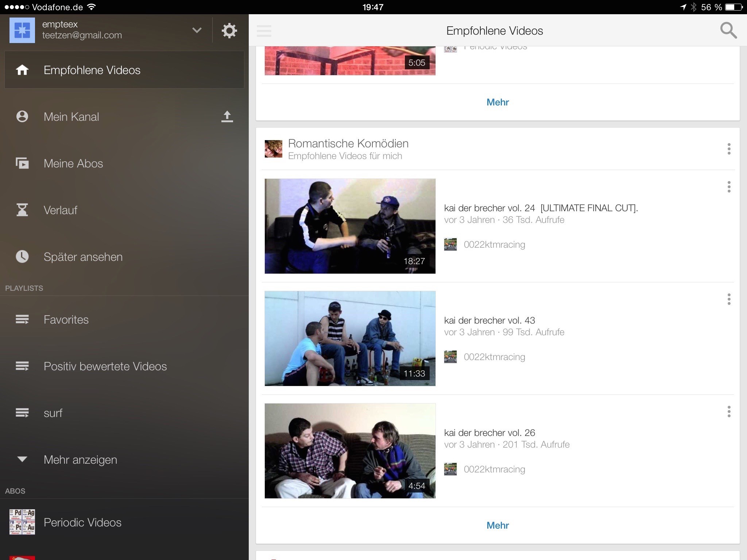Open the hamburger menu icon
Screen dimensions: 747x560
pos(264,31)
